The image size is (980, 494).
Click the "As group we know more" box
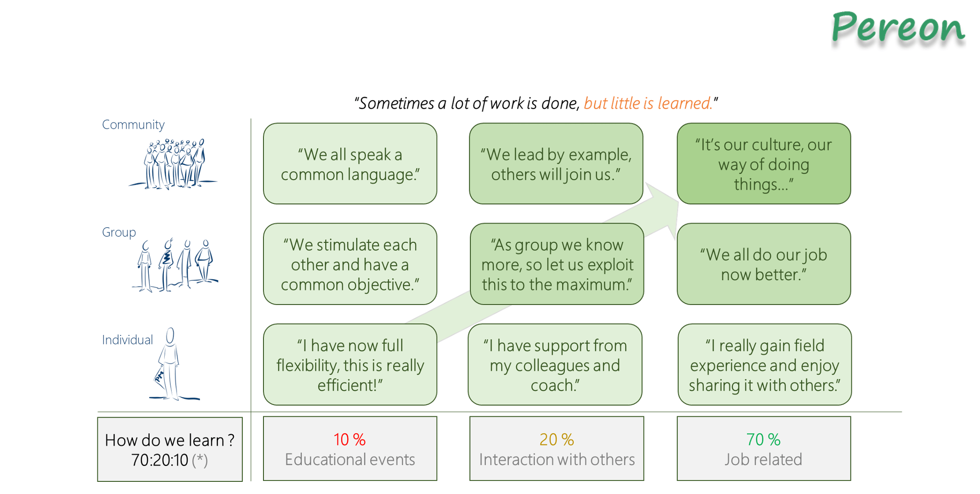click(557, 264)
